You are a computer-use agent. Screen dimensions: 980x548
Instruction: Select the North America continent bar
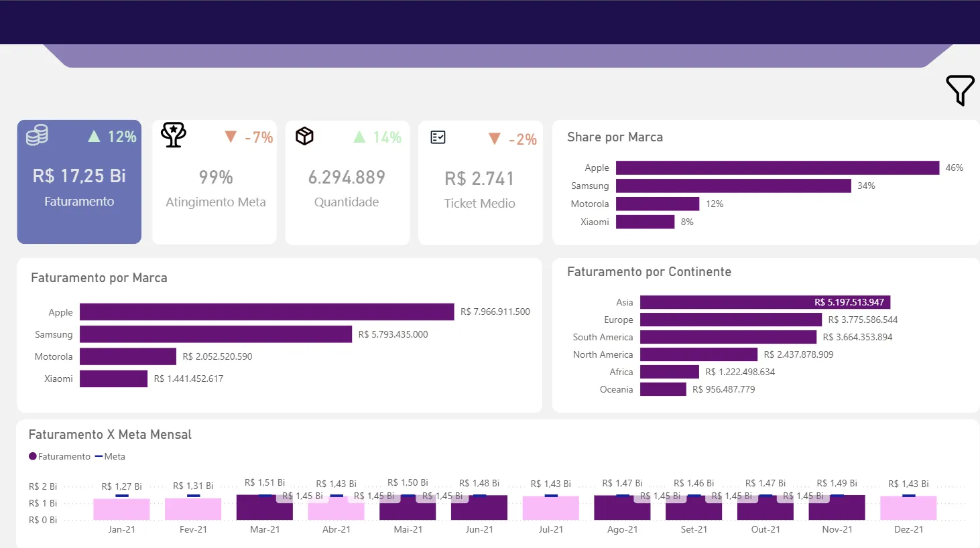coord(698,354)
